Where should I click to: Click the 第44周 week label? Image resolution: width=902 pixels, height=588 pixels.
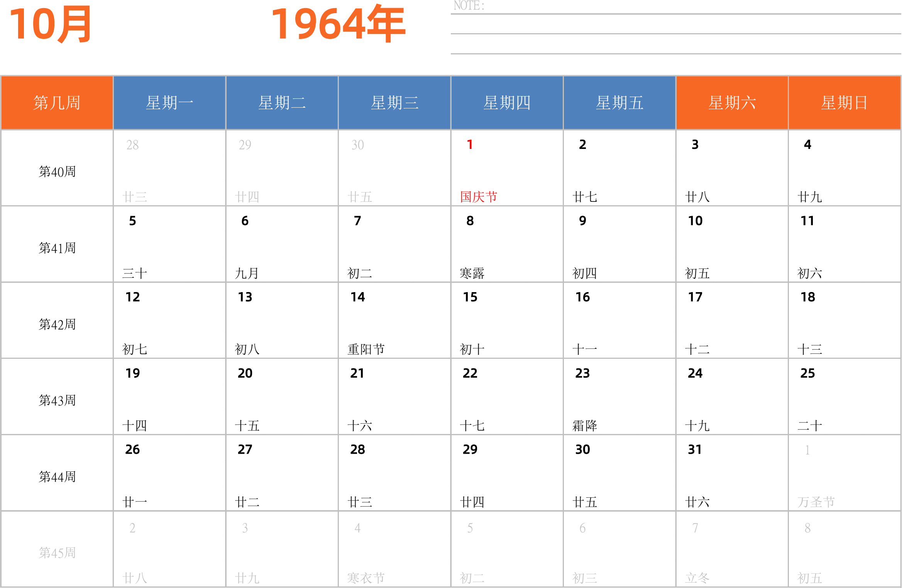pyautogui.click(x=57, y=477)
